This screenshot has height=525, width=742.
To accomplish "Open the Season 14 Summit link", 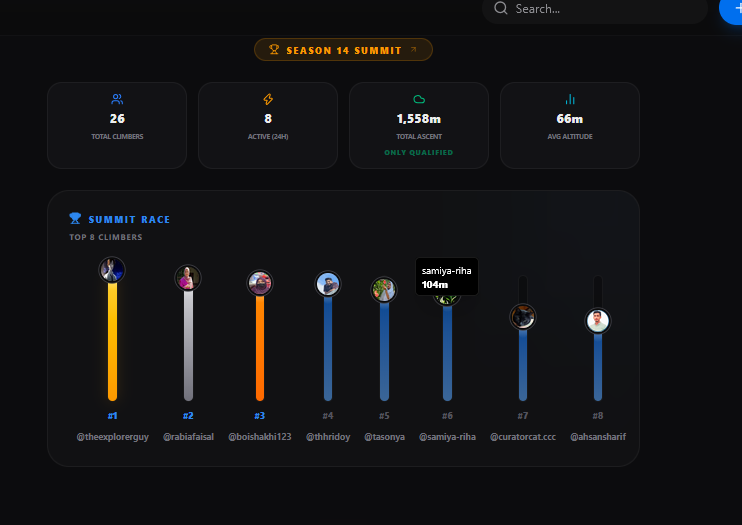I will click(344, 50).
